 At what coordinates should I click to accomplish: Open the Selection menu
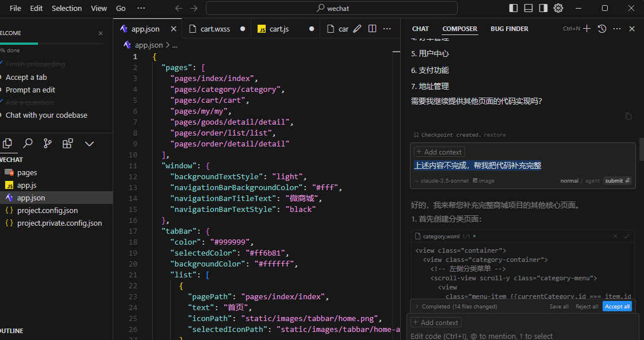67,8
